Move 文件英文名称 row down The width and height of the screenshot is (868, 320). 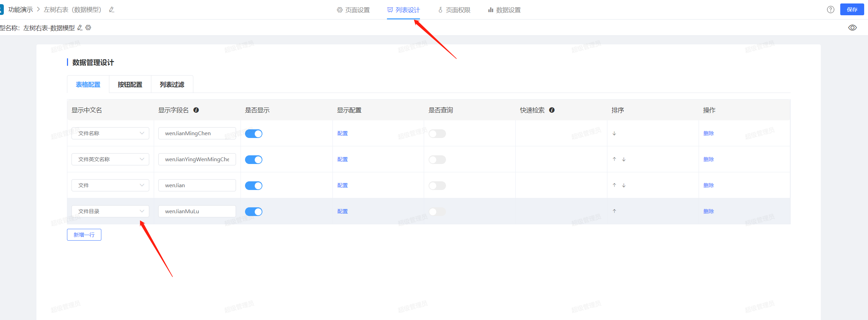(x=624, y=159)
